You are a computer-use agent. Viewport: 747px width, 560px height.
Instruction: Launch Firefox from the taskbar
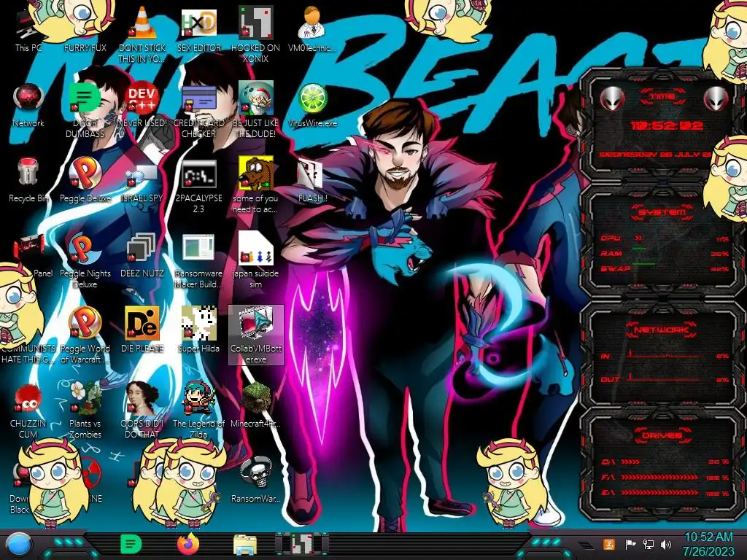pyautogui.click(x=188, y=544)
